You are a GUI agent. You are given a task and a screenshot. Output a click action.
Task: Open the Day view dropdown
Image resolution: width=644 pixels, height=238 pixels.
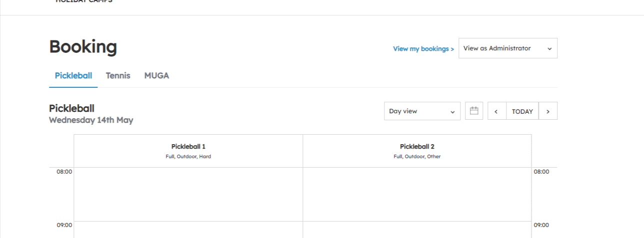tap(422, 111)
